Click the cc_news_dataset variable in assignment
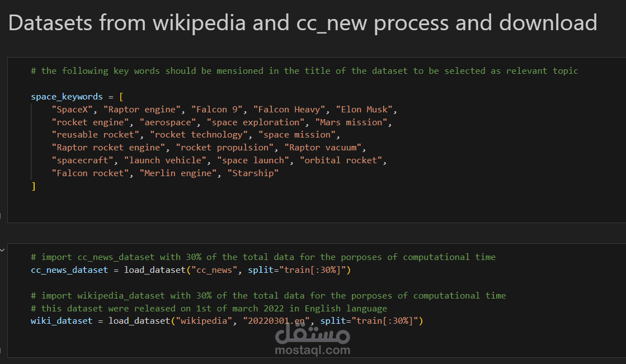The width and height of the screenshot is (626, 364). pyautogui.click(x=69, y=270)
